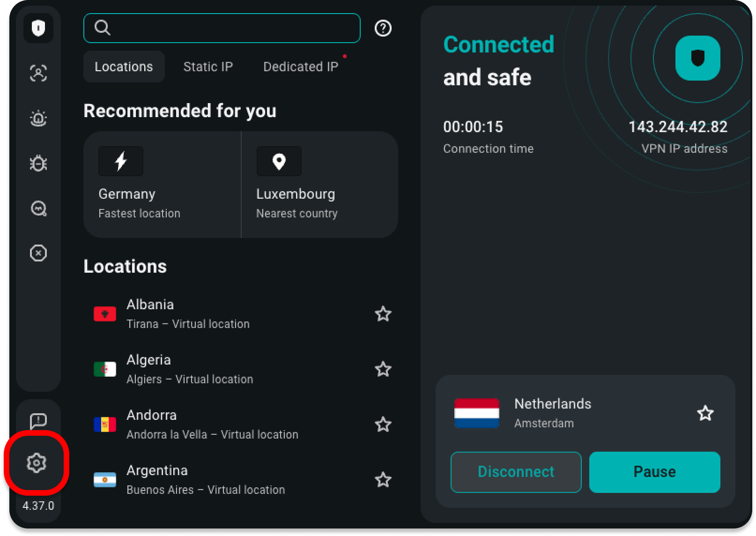Open the Antivirus bug icon
The image size is (756, 536).
(38, 163)
